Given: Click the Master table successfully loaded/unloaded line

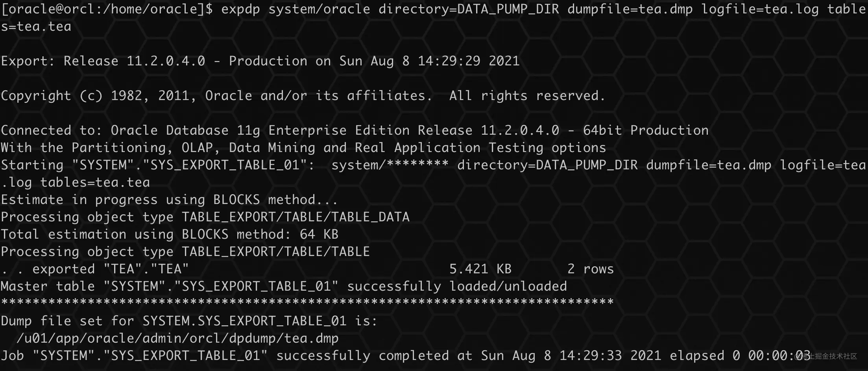Looking at the screenshot, I should [x=284, y=286].
